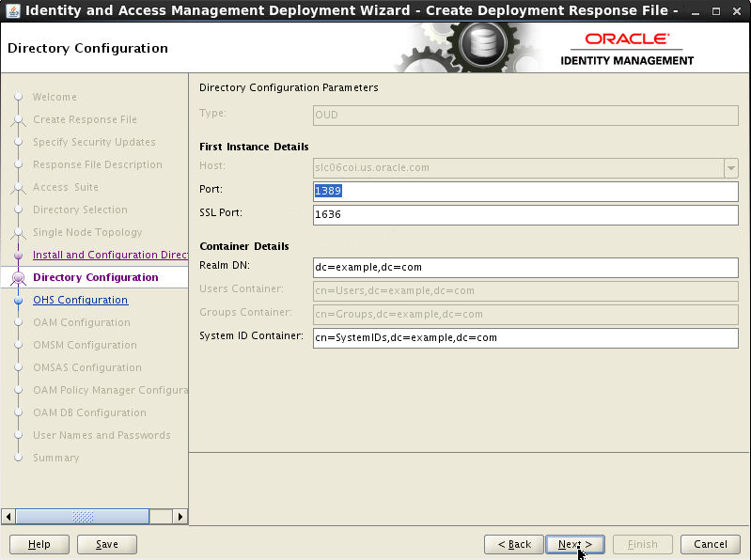Image resolution: width=751 pixels, height=560 pixels.
Task: Click the Directory Selection step
Action: coord(80,210)
